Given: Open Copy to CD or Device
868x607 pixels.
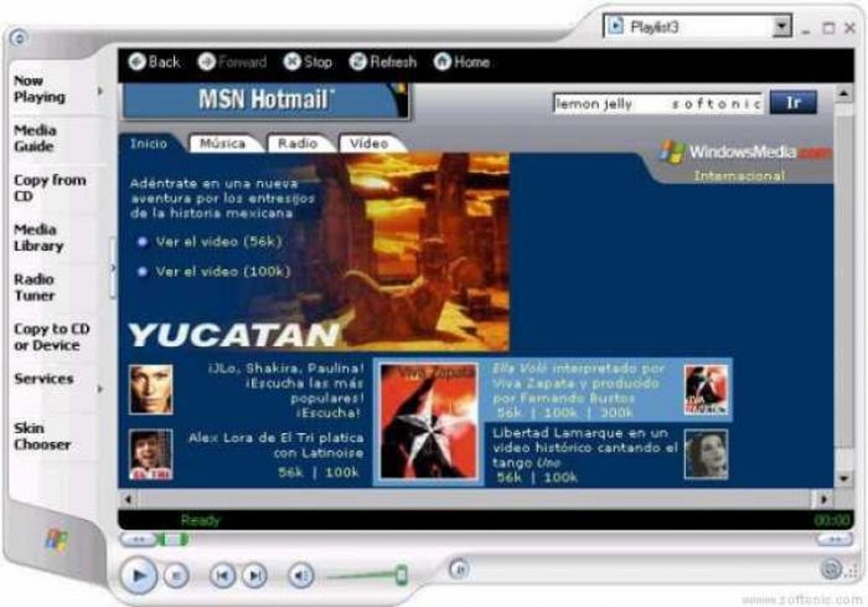Looking at the screenshot, I should [x=51, y=337].
